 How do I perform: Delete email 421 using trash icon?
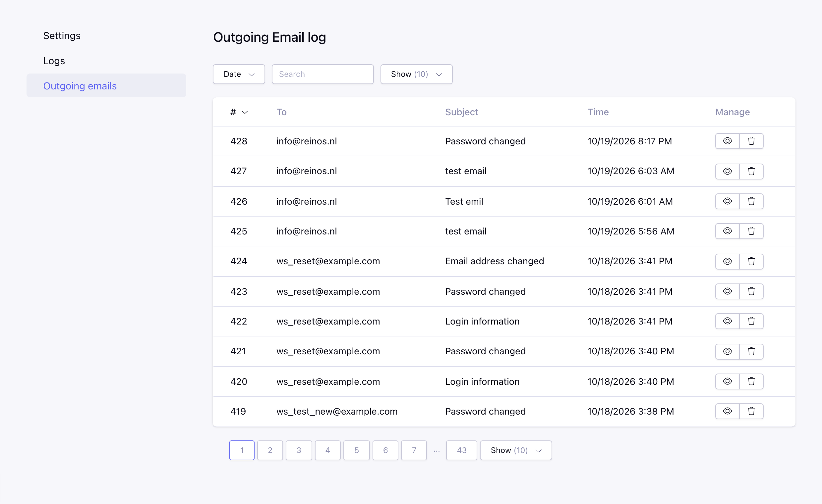[751, 351]
